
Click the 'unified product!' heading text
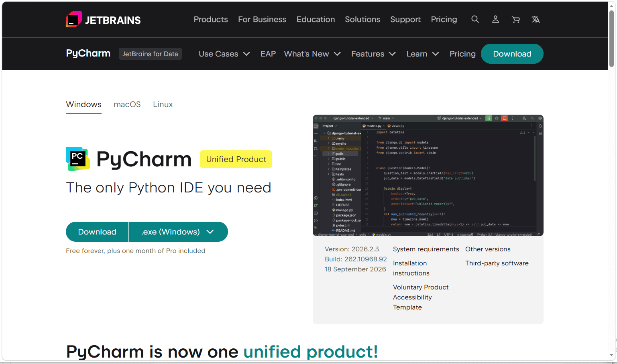(311, 352)
